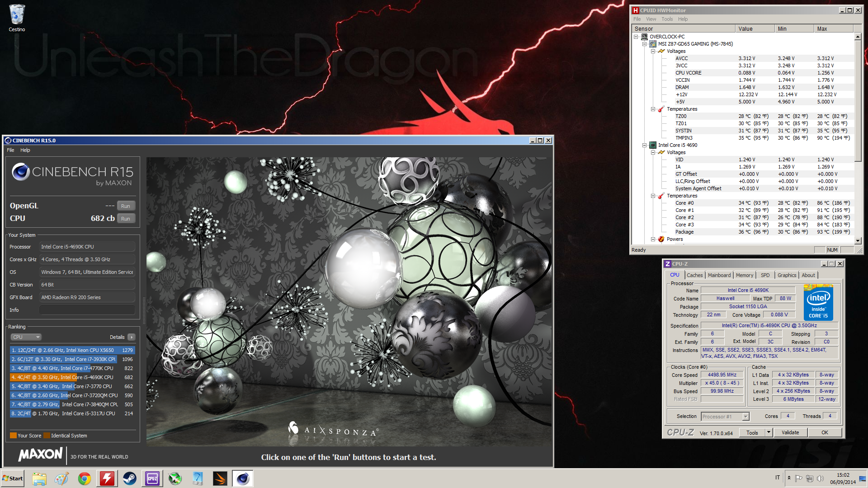Click the Tools button in CPU-Z
This screenshot has height=488, width=868.
tap(752, 432)
